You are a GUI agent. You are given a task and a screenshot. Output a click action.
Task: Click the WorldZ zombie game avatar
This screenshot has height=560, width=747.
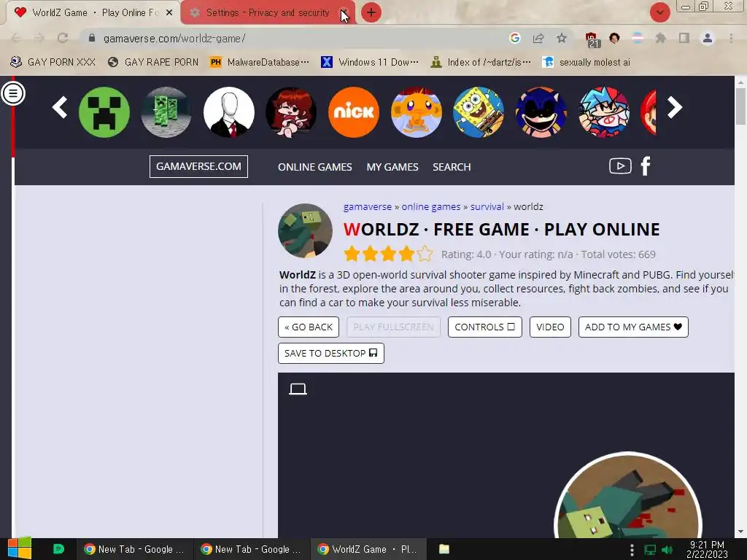point(306,231)
